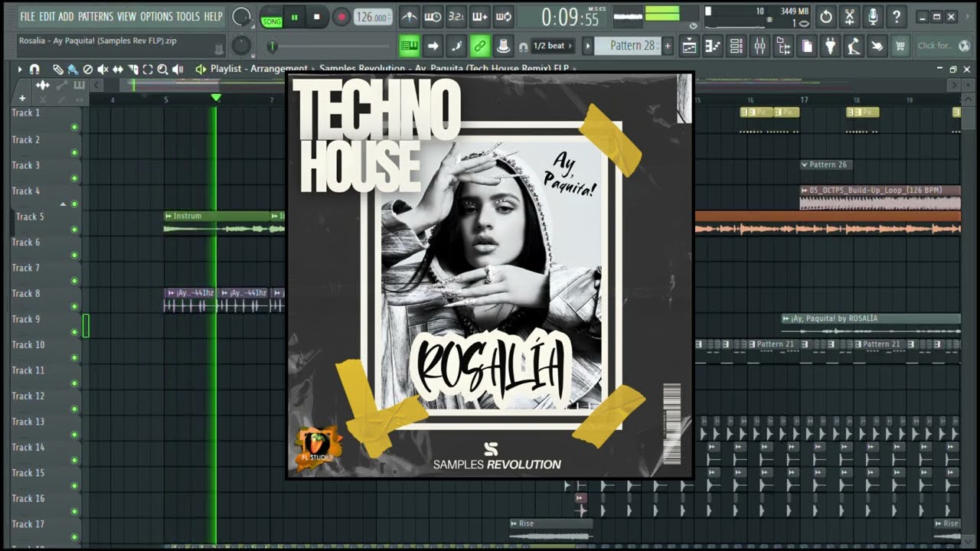Open the Instrum clip menu on Track 5
Viewport: 980px width, 551px height.
click(168, 216)
